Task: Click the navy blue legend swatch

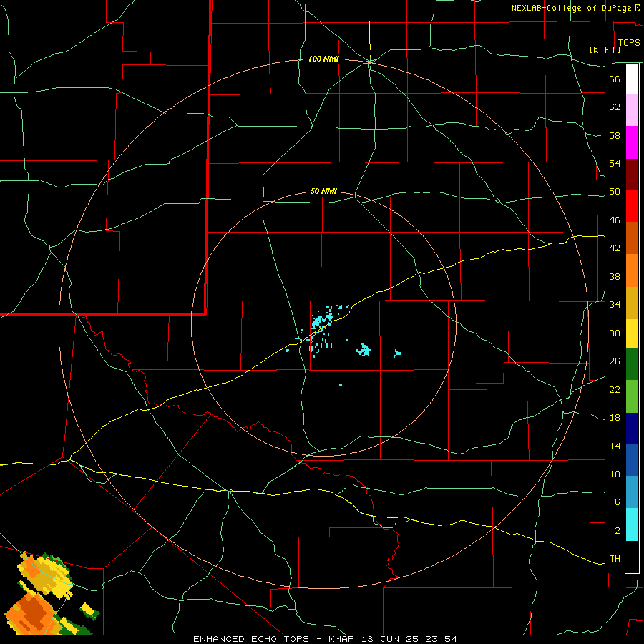Action: [x=632, y=429]
